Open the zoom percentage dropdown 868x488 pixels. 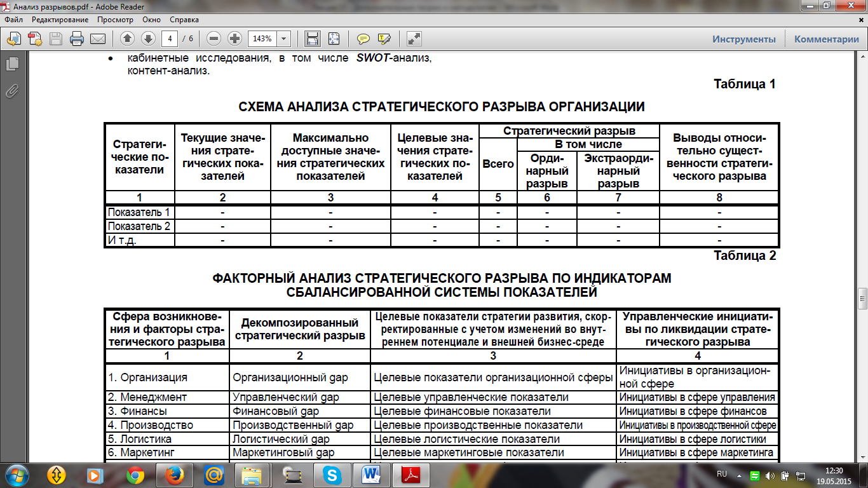click(x=283, y=39)
